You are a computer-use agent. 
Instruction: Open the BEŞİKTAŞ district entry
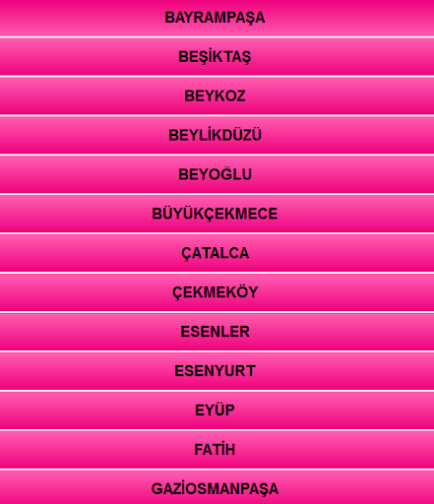pyautogui.click(x=217, y=57)
